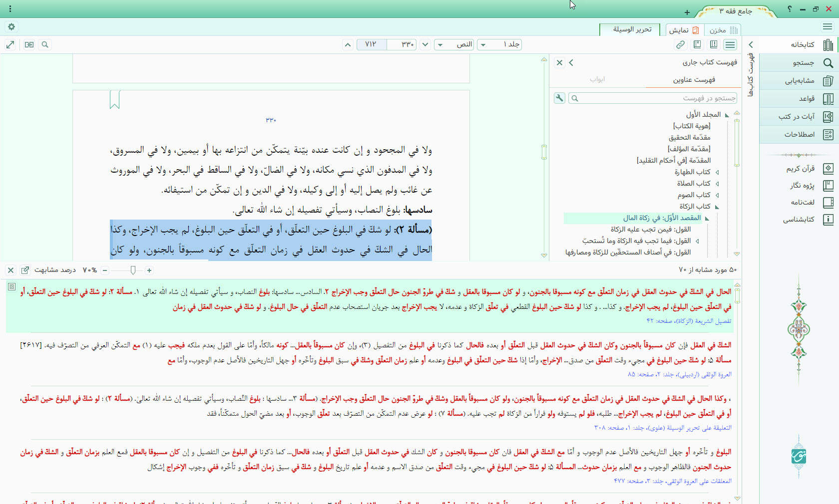The height and width of the screenshot is (504, 839).
Task: Open پژوه نگار tool
Action: [x=812, y=185]
